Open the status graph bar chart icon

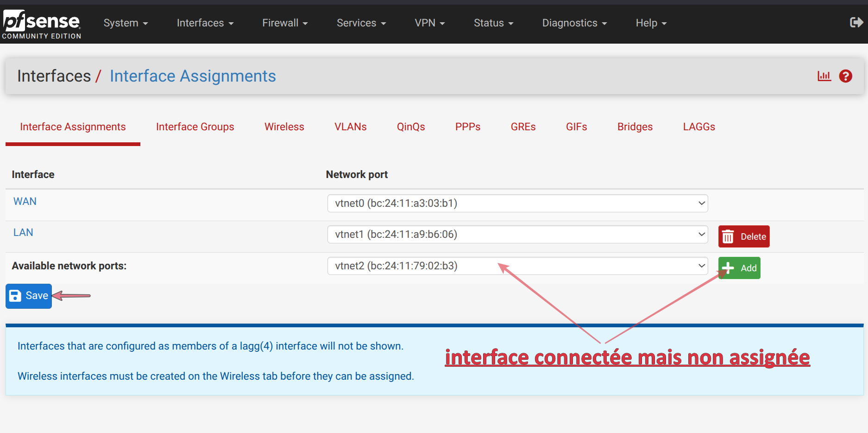pyautogui.click(x=824, y=76)
